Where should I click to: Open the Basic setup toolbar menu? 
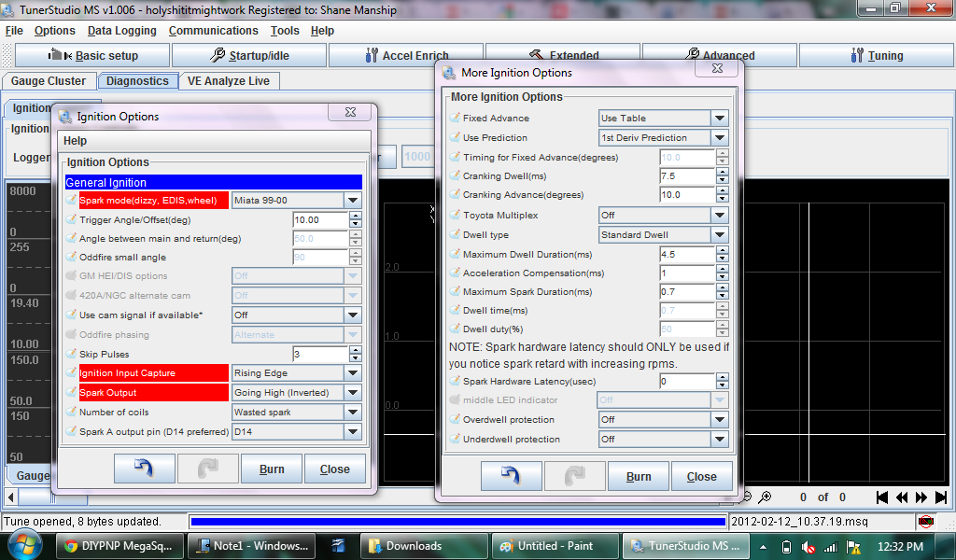92,55
